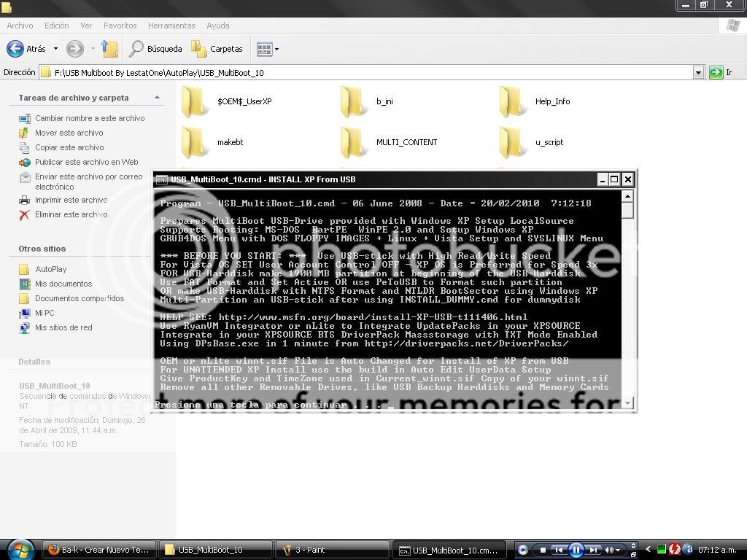Image resolution: width=747 pixels, height=560 pixels.
Task: Open the $OEM$_UserXP folder
Action: coord(196,101)
